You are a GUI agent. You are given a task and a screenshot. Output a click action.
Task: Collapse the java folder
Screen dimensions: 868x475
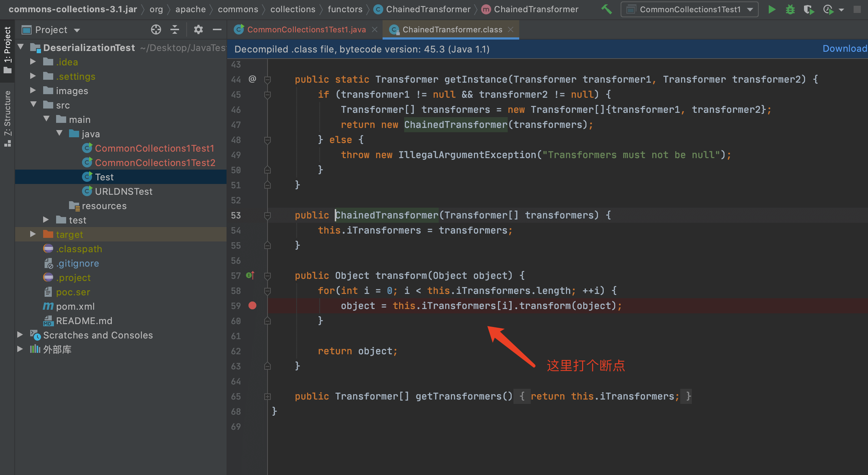pyautogui.click(x=59, y=133)
